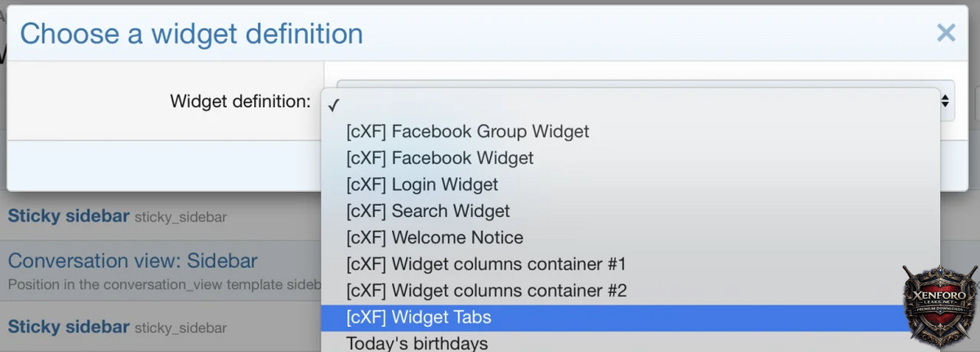Open the Conversation view: Sidebar position
Image resolution: width=980 pixels, height=352 pixels.
point(132,261)
